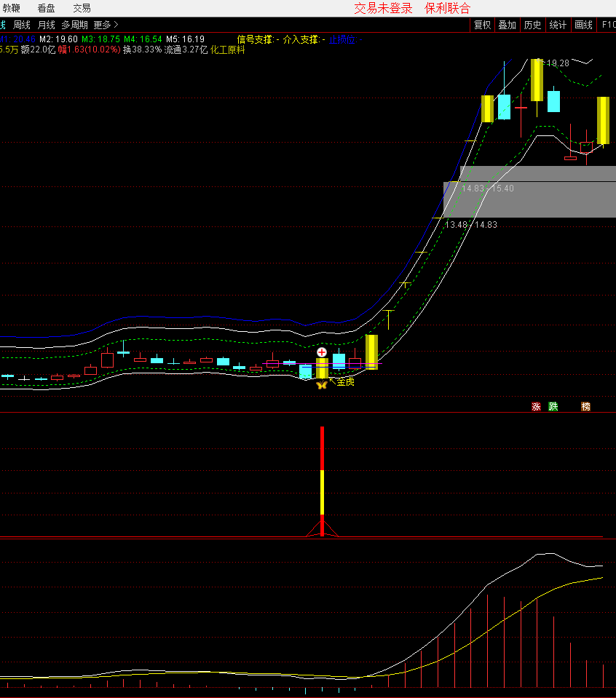Click the red 张 (rise) indicator icon
The height and width of the screenshot is (698, 616).
(536, 407)
